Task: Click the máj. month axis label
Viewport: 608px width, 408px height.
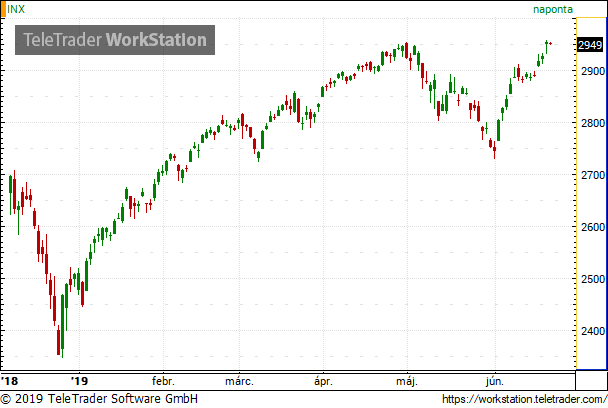Action: 407,382
